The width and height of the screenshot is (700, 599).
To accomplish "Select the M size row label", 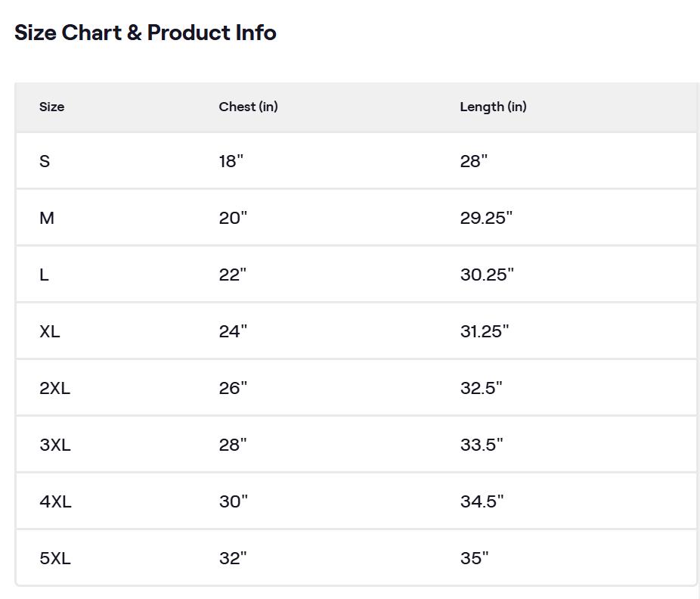I will pyautogui.click(x=47, y=218).
